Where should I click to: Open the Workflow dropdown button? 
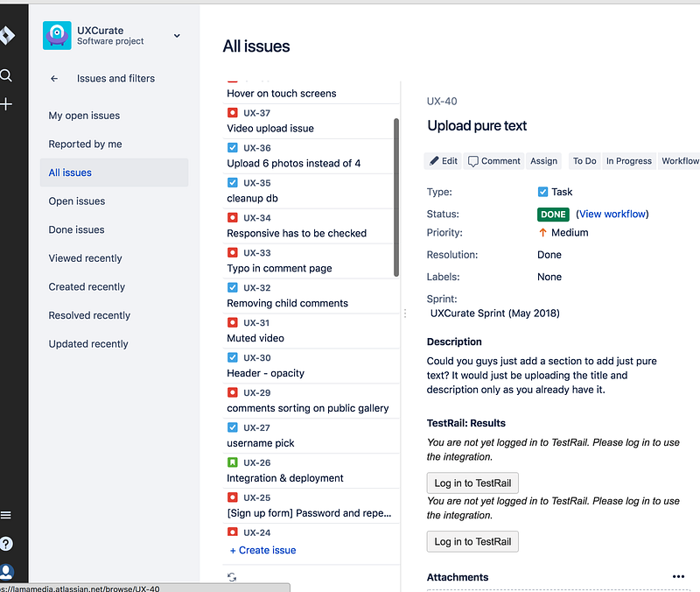click(679, 161)
